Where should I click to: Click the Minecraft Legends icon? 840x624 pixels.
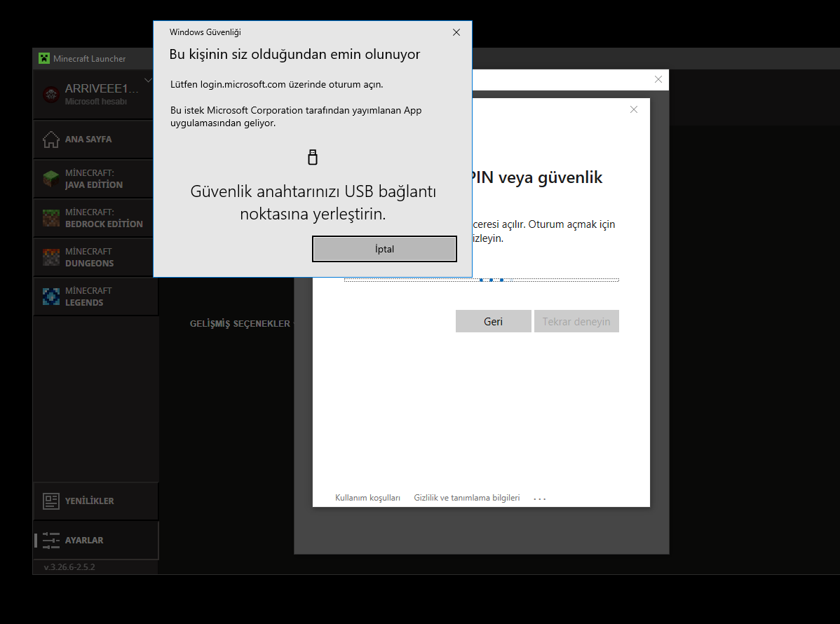[x=51, y=296]
